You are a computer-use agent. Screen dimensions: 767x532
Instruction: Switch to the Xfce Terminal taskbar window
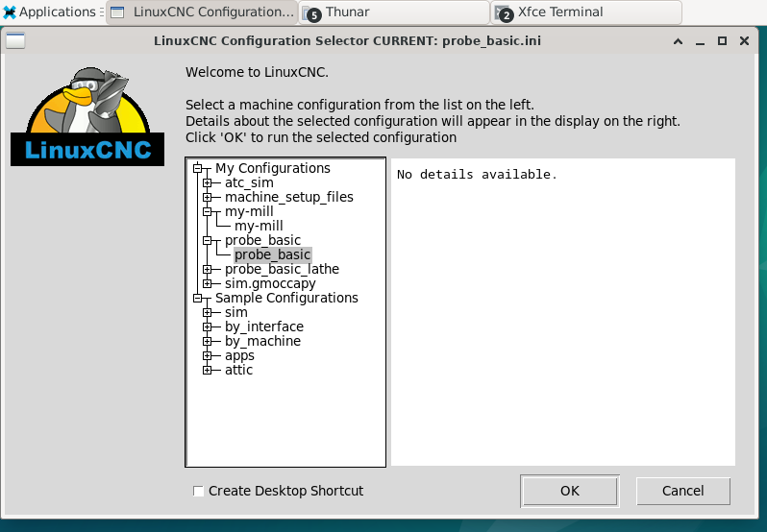(x=586, y=12)
